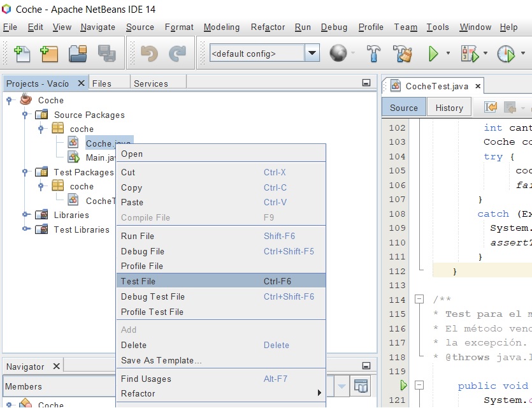
Task: Click the Profile Project clock icon
Action: (x=505, y=54)
